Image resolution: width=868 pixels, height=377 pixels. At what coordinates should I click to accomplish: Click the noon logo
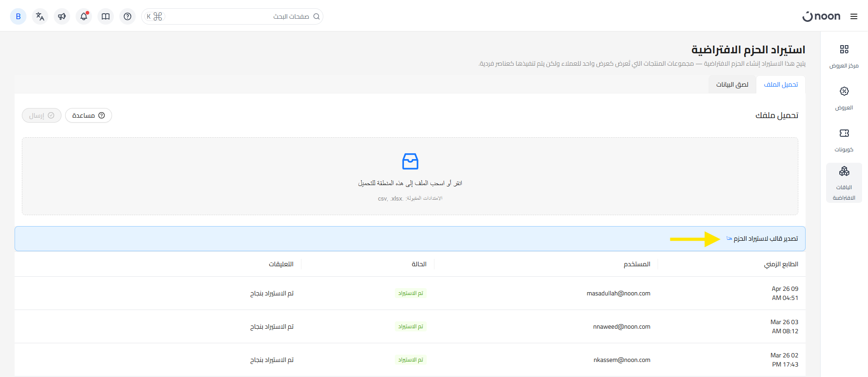822,16
